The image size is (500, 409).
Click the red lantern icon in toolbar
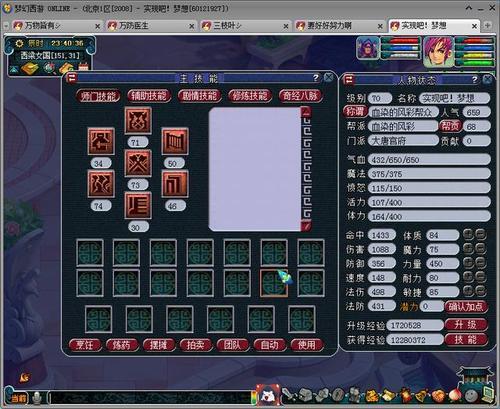coord(405,396)
